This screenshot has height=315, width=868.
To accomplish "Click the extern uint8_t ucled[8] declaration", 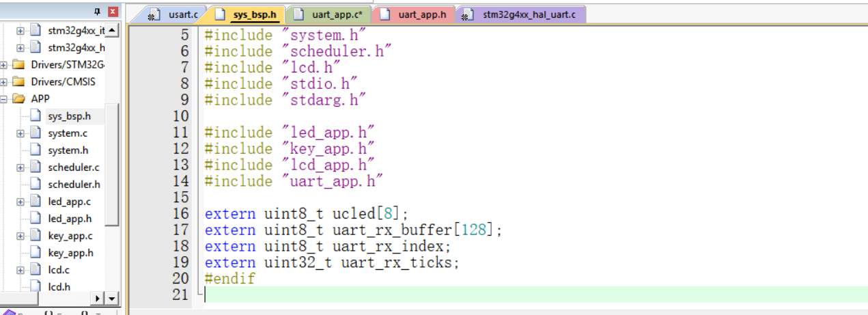I will click(307, 214).
